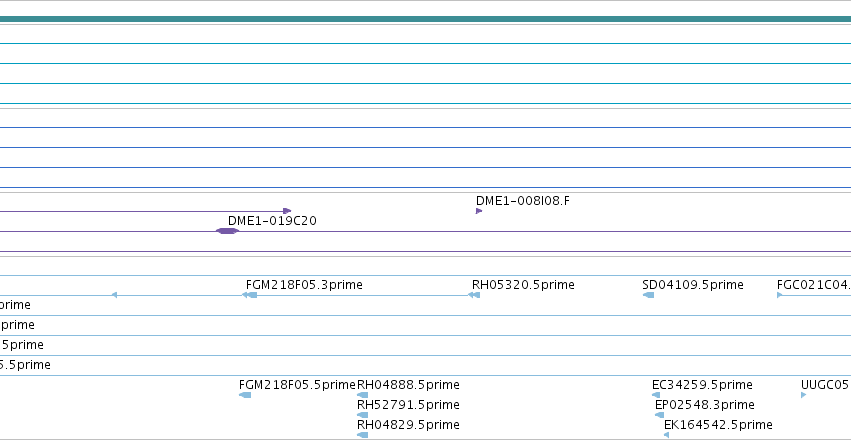This screenshot has height=440, width=851.
Task: Select the FGM218F05.3prime label
Action: (x=304, y=285)
